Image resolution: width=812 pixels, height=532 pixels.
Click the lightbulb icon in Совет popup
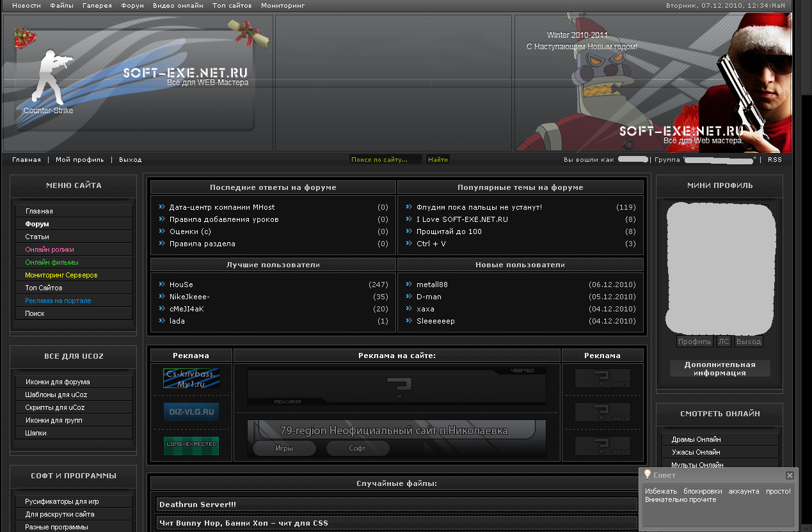648,474
